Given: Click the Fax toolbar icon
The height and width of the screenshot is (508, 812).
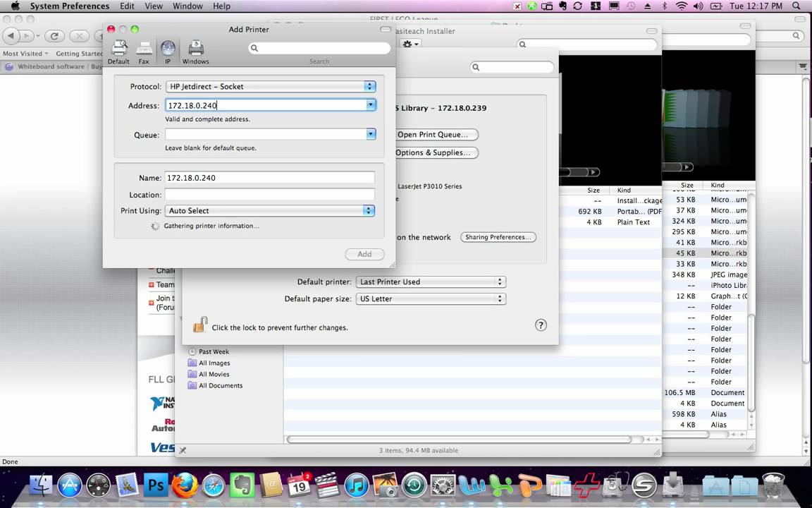Looking at the screenshot, I should pos(144,51).
